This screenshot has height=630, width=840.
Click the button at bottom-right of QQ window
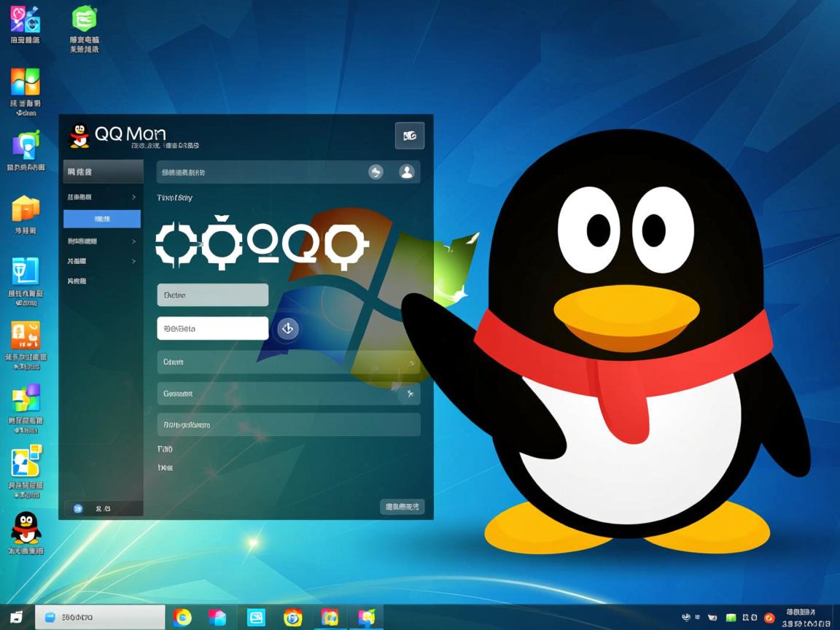[x=402, y=507]
